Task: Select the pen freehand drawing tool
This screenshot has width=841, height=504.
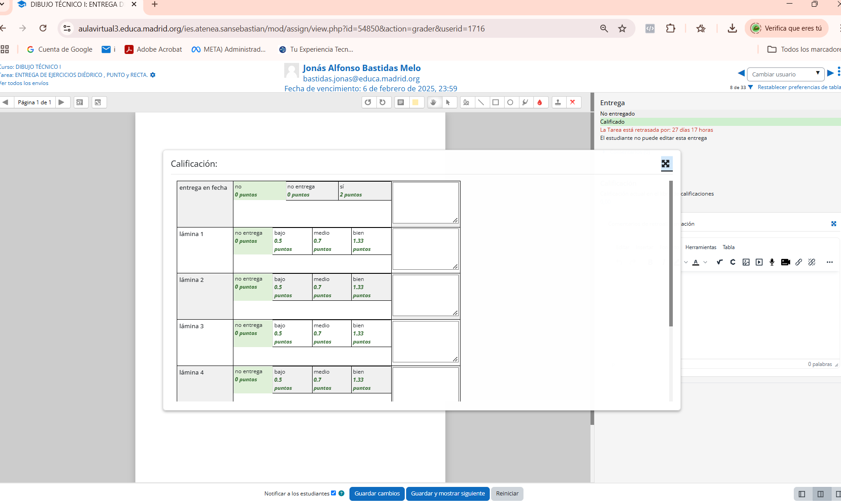Action: pyautogui.click(x=466, y=103)
